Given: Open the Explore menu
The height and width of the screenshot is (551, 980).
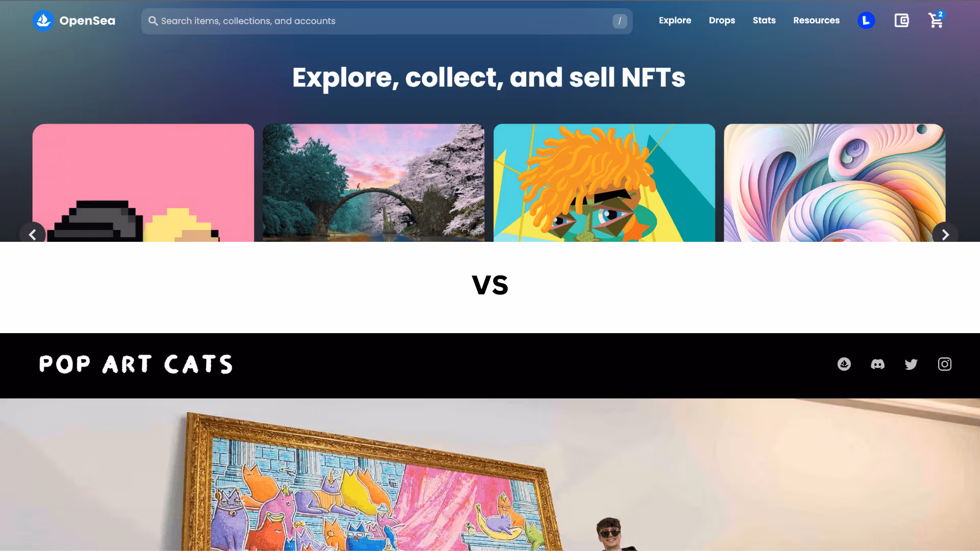Looking at the screenshot, I should (x=675, y=20).
